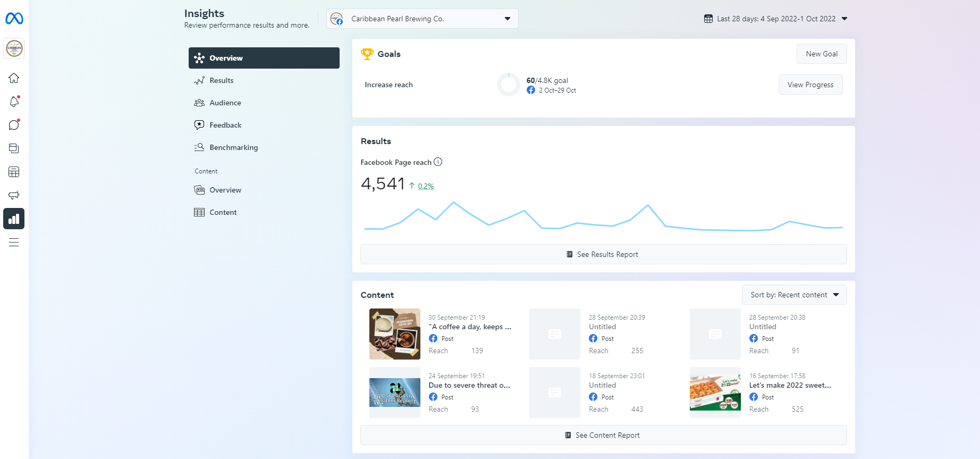Click reach value 525 on doughnut post
The image size is (980, 459).
[x=798, y=410]
